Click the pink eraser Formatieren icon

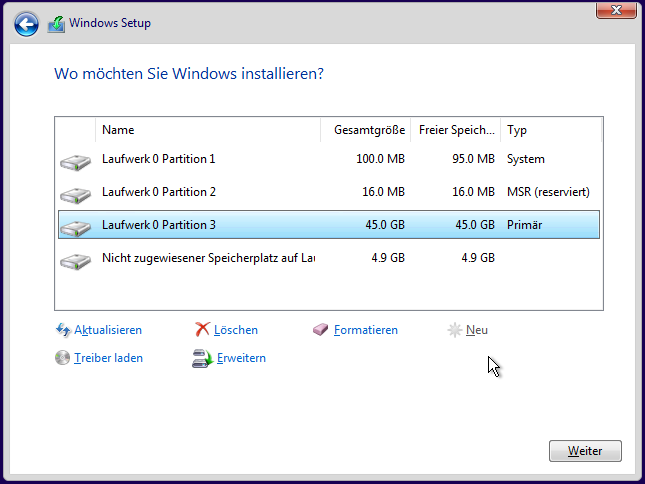tap(320, 329)
